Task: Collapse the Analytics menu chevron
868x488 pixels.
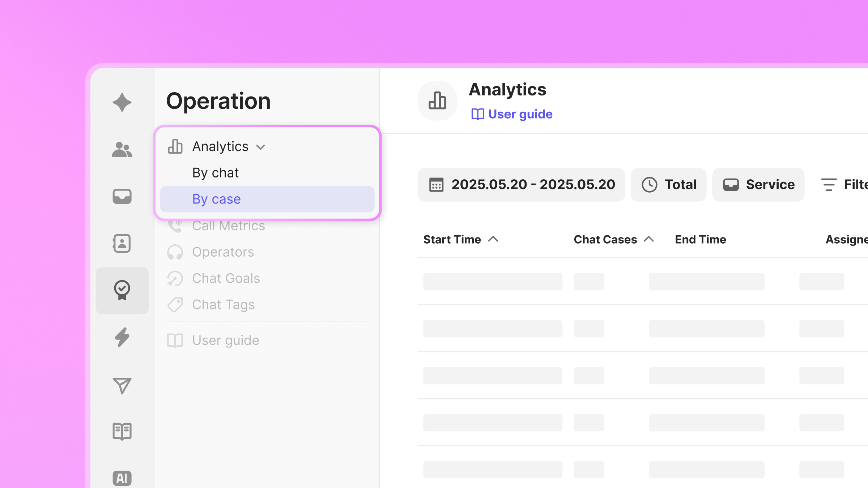Action: [261, 147]
